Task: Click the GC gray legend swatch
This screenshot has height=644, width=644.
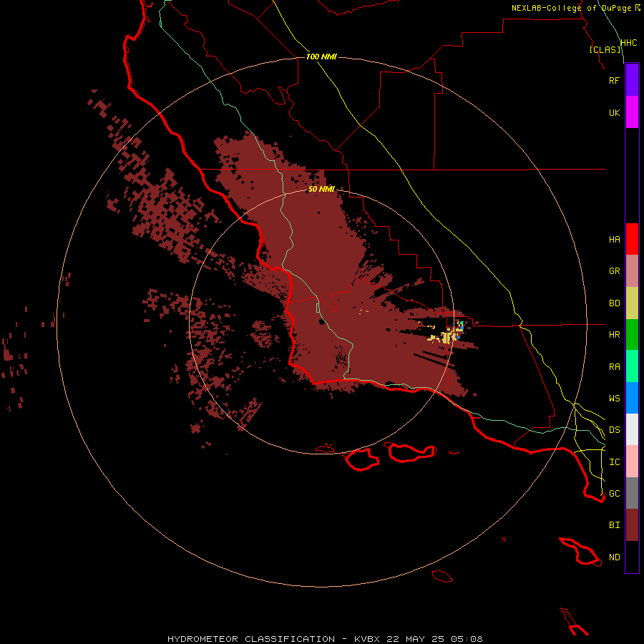Action: pos(632,493)
